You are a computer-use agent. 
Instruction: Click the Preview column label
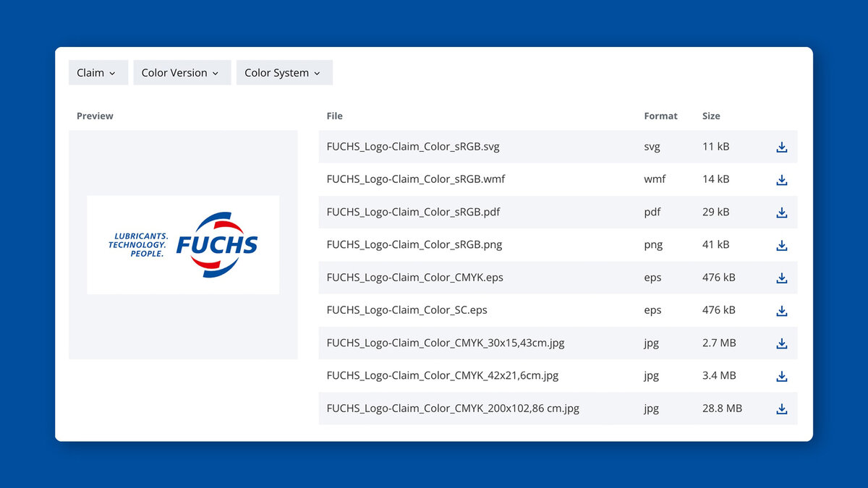[x=95, y=116]
